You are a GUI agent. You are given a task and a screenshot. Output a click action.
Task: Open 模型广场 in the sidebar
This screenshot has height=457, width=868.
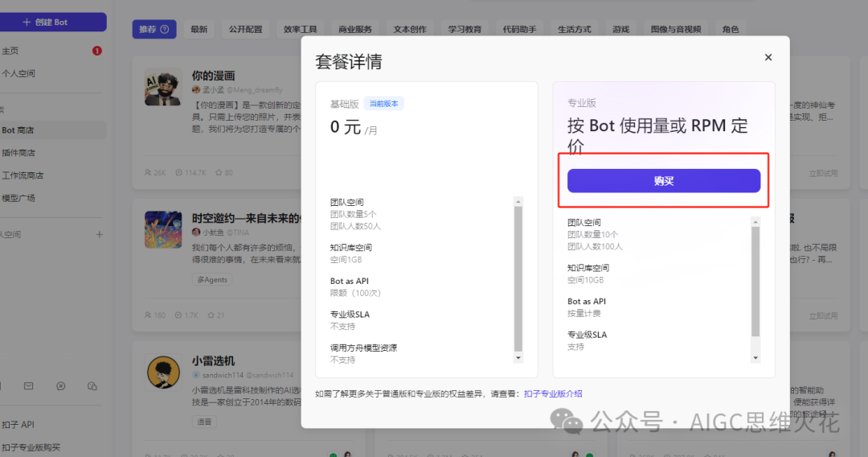tap(18, 198)
